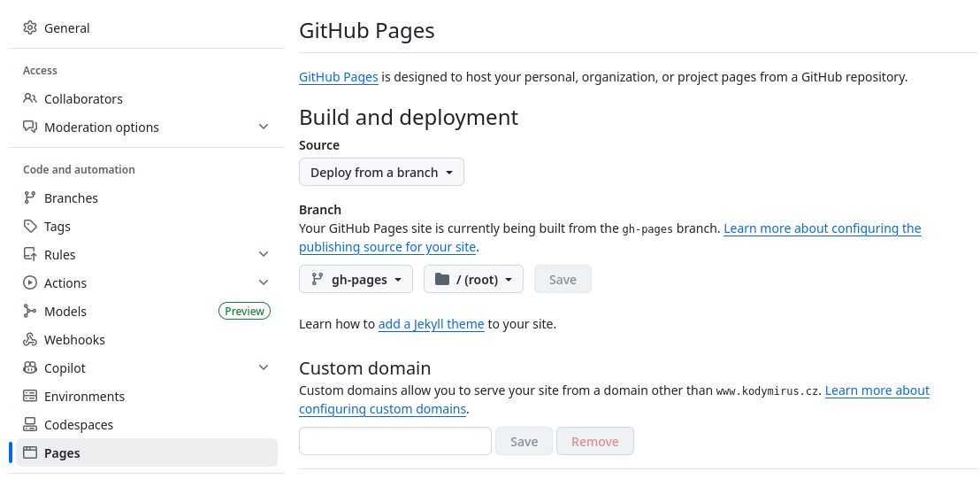Viewport: 980px width, 479px height.
Task: Follow the add a Jekyll theme link
Action: click(x=432, y=324)
